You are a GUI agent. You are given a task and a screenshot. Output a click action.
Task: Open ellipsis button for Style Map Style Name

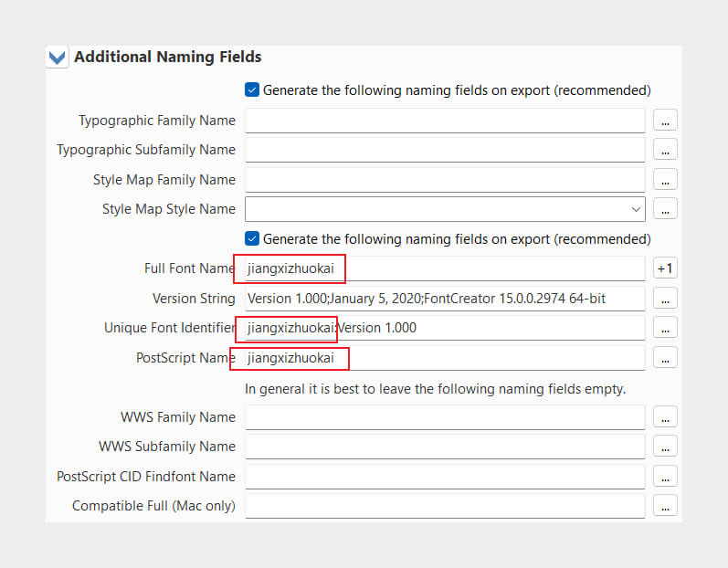pos(665,209)
